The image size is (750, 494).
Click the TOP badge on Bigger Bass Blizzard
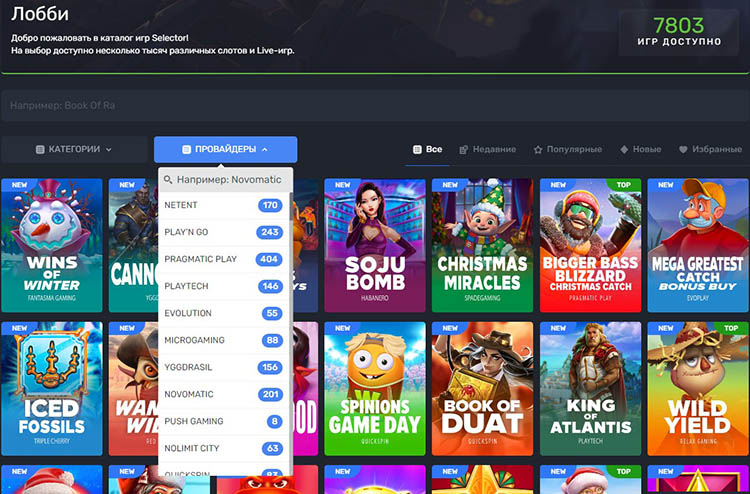624,185
